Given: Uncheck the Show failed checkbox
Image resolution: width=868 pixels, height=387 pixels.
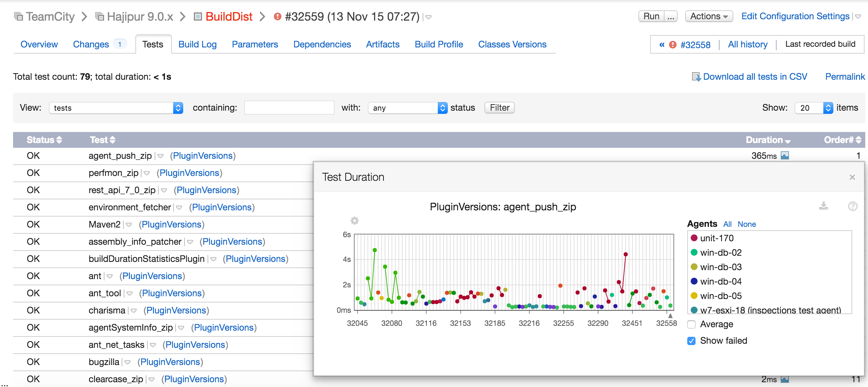Looking at the screenshot, I should (692, 341).
